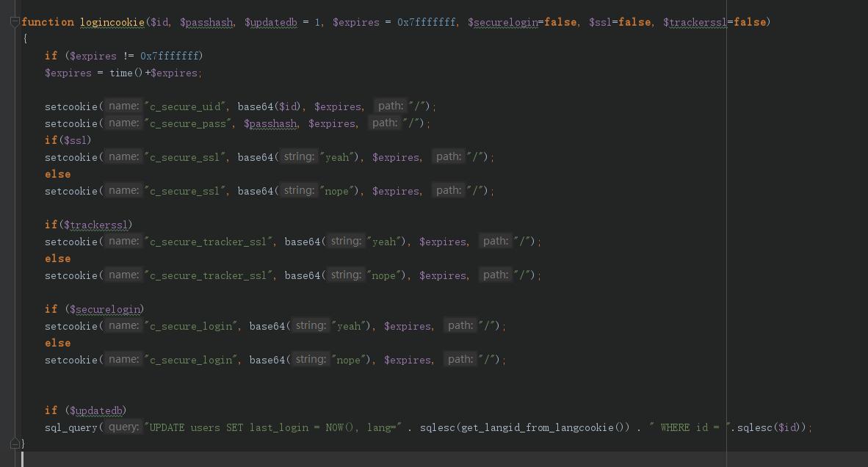
Task: Click the if($ssl) condition
Action: pos(68,140)
